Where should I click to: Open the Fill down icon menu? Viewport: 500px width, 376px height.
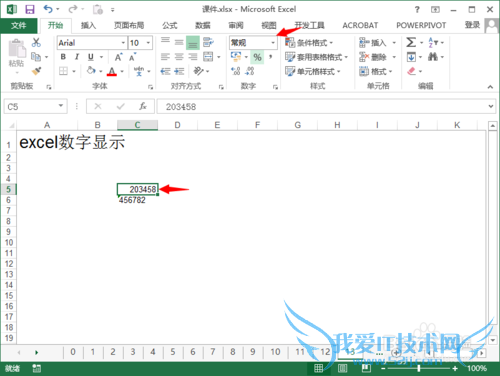coord(411,57)
